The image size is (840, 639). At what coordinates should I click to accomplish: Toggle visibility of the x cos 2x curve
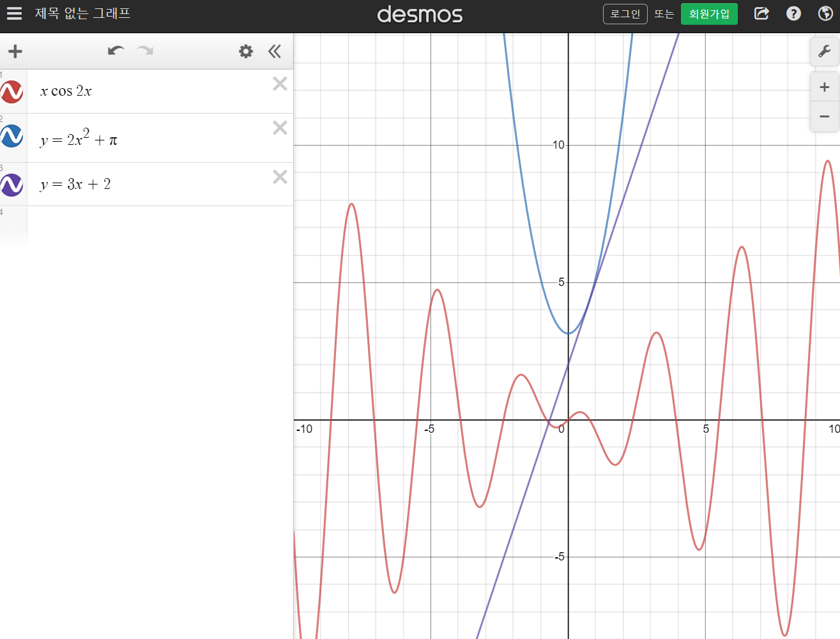[11, 92]
